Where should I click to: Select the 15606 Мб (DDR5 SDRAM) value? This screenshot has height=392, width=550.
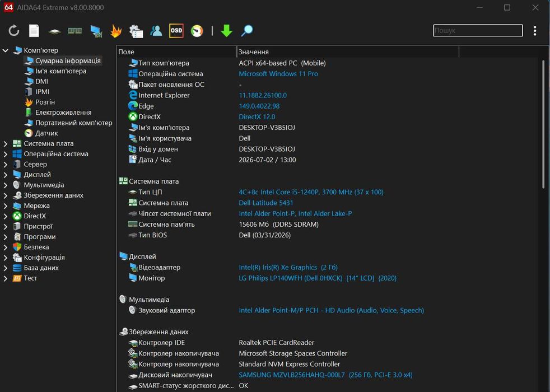[279, 225]
